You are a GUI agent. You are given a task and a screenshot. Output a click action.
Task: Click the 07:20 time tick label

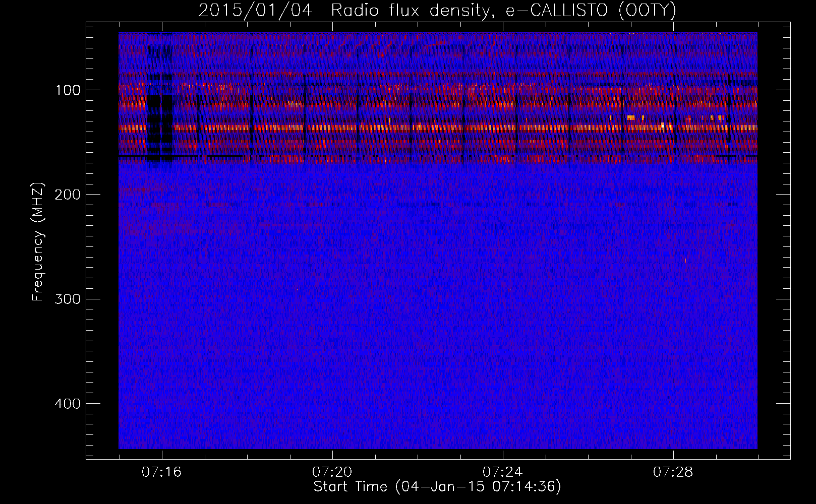point(332,472)
